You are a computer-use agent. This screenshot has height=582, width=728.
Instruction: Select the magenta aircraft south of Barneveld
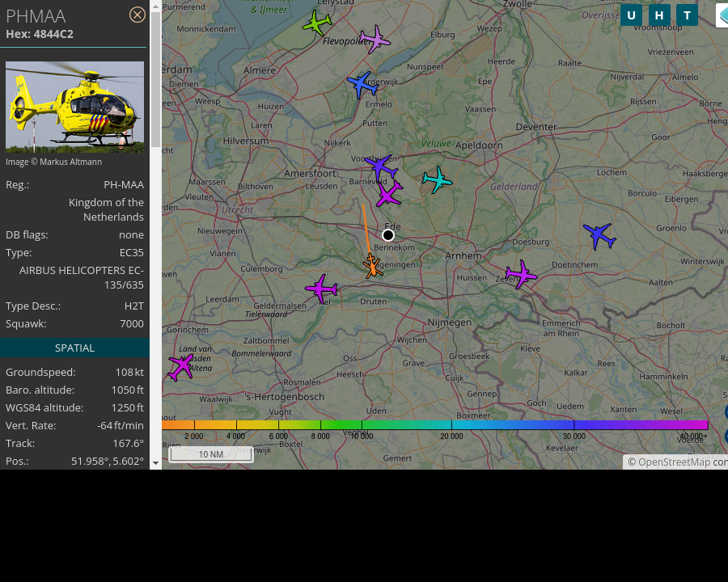389,193
